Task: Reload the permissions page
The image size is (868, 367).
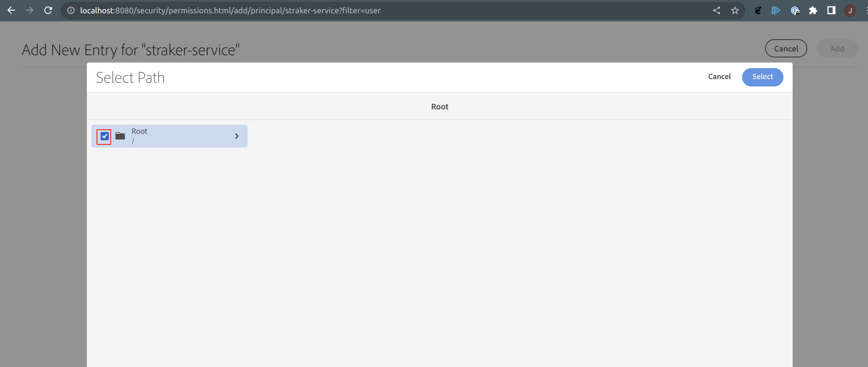Action: (x=48, y=10)
